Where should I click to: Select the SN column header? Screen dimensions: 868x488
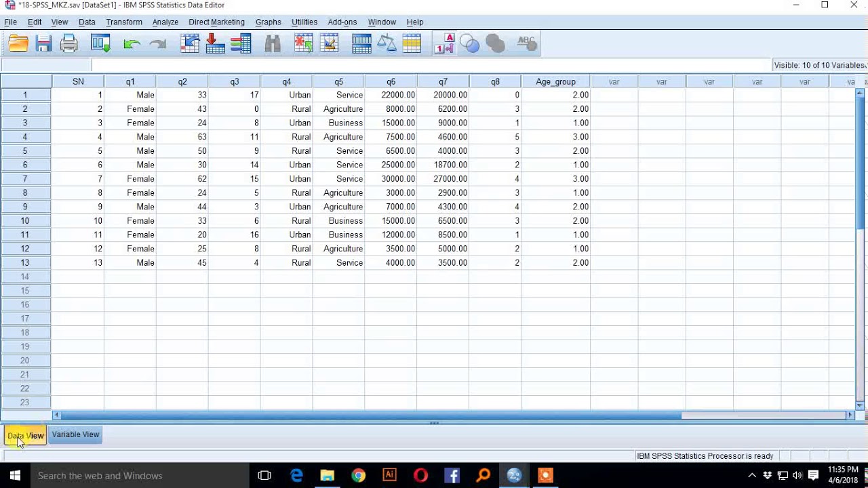click(78, 81)
